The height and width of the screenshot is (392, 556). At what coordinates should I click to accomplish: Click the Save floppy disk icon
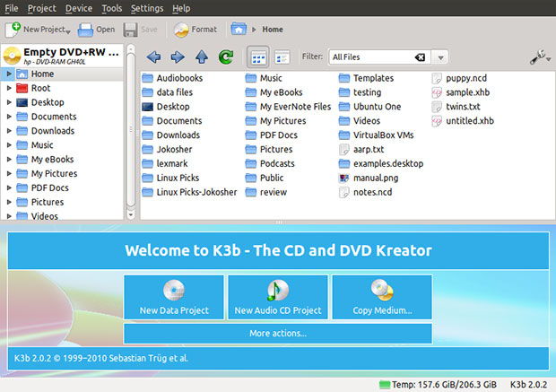pos(131,30)
